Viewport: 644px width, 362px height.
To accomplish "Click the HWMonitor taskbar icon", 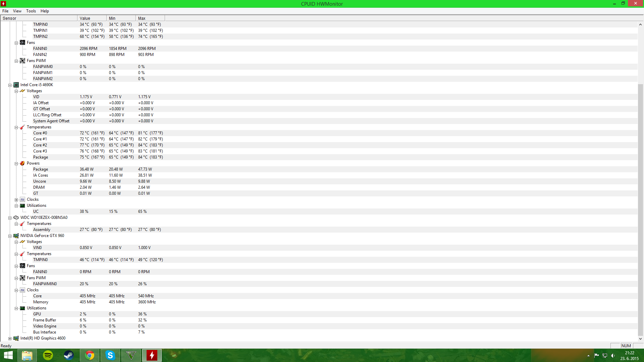I will (x=152, y=355).
